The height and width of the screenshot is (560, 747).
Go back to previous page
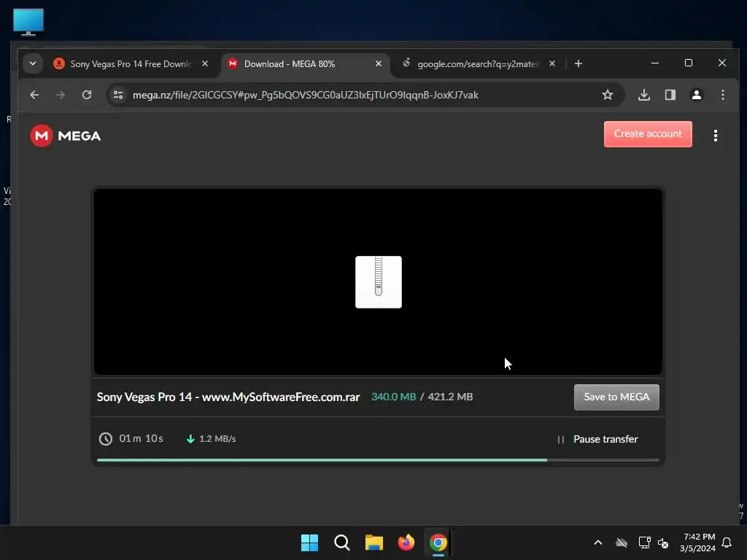click(x=34, y=95)
